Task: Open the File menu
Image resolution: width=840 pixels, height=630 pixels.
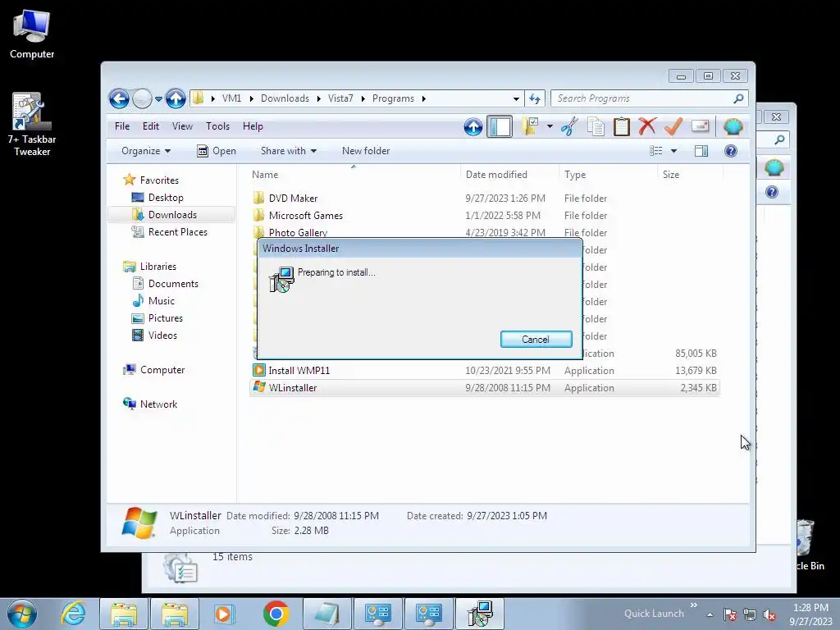Action: (122, 126)
